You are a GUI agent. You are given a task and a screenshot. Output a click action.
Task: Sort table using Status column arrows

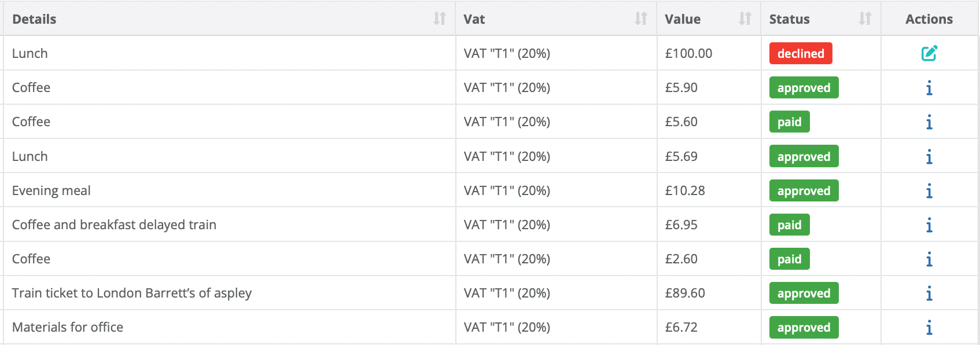tap(865, 19)
